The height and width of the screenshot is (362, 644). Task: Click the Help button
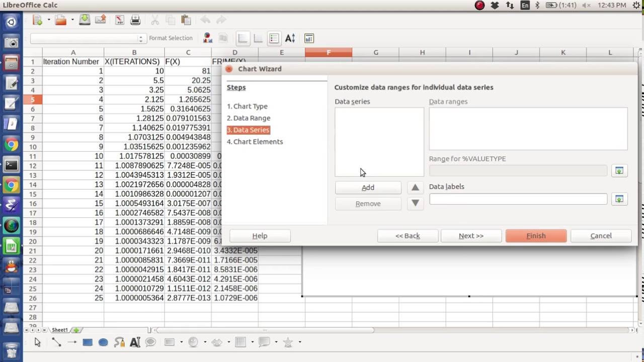point(260,236)
